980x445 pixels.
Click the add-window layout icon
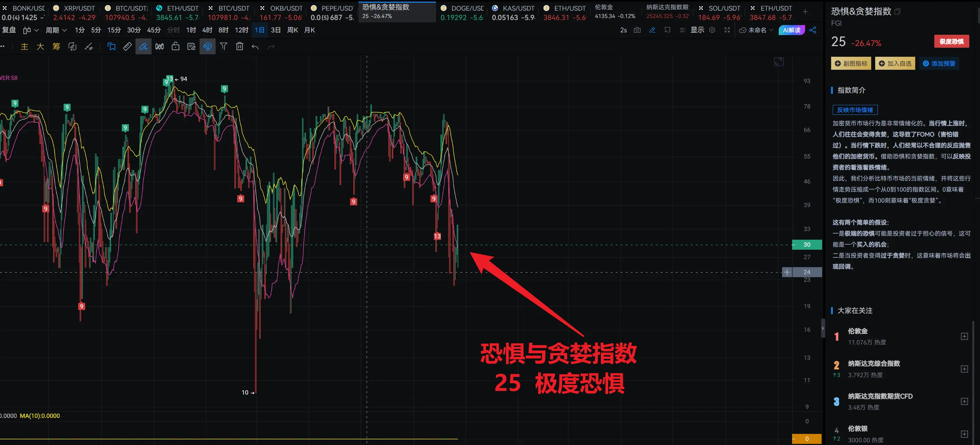[x=667, y=30]
